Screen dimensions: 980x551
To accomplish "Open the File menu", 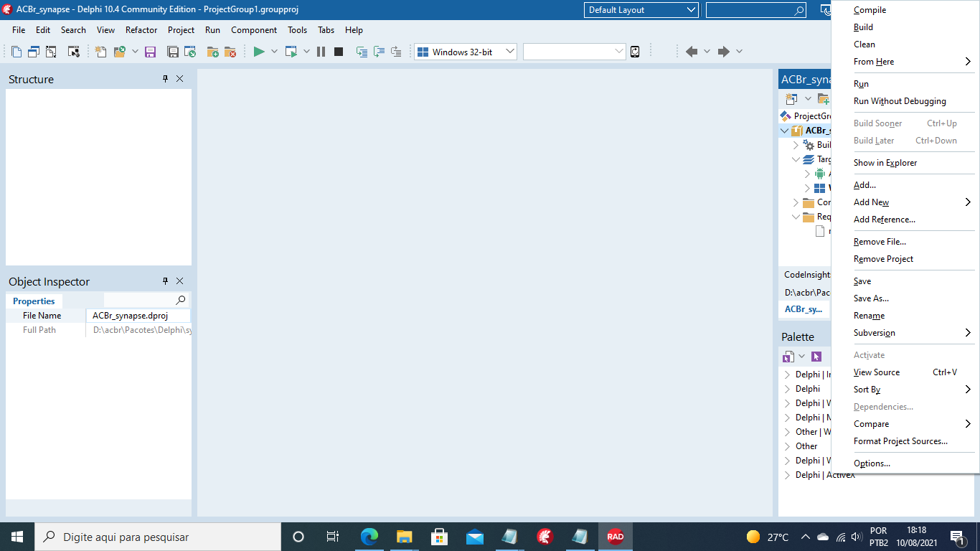I will tap(19, 30).
